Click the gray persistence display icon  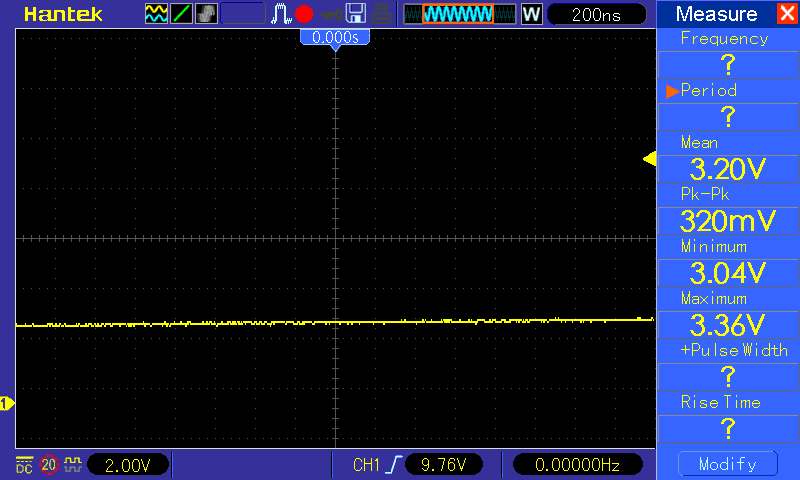206,14
